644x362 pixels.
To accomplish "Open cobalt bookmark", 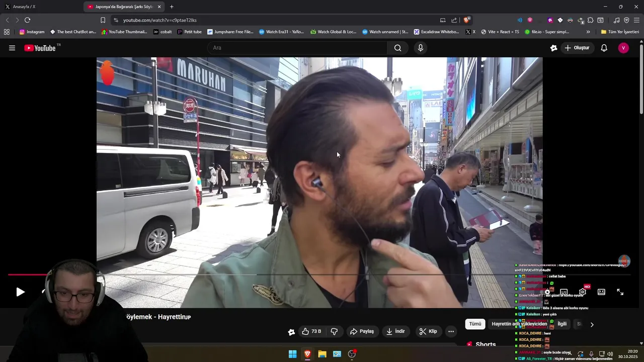I will (163, 32).
